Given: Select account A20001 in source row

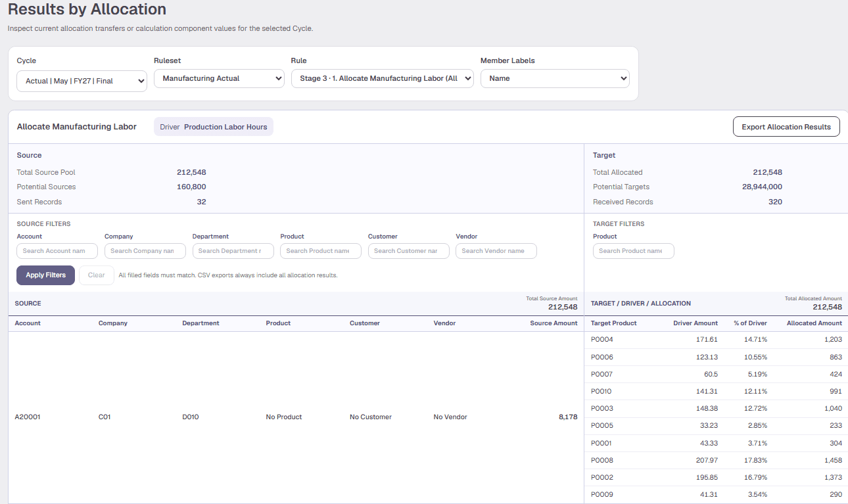Looking at the screenshot, I should [28, 417].
